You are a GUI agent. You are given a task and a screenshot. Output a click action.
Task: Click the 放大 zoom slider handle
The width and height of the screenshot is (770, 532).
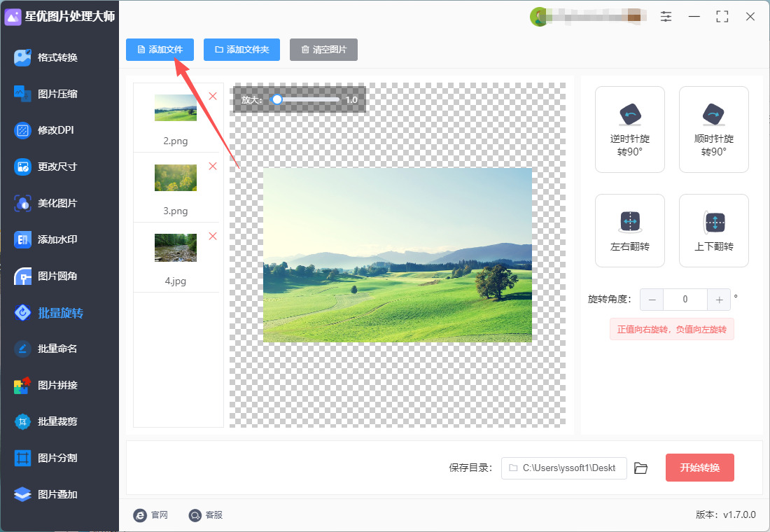(277, 99)
